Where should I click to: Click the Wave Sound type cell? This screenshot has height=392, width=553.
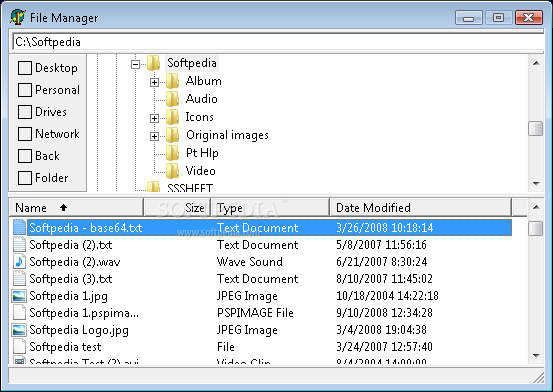point(250,261)
